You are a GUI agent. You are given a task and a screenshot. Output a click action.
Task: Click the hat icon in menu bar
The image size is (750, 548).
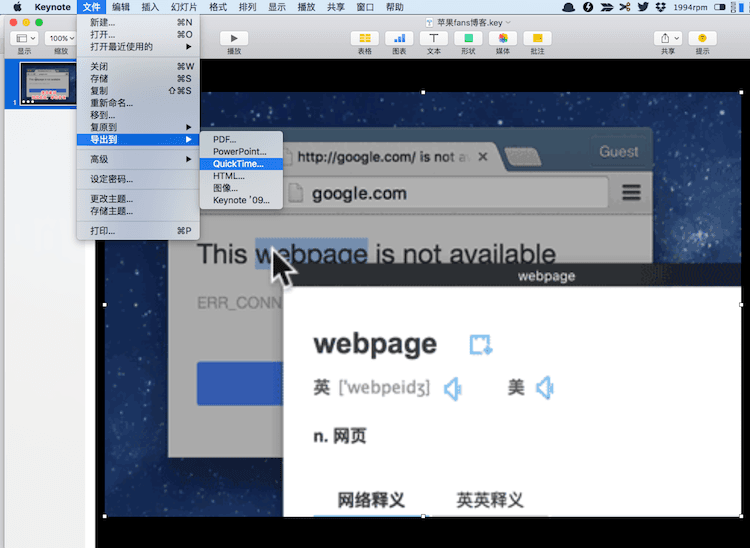568,7
